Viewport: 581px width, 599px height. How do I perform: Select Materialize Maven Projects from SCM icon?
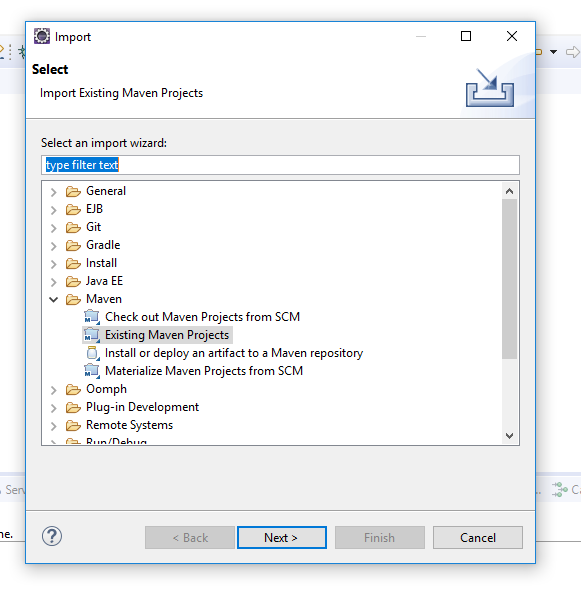click(x=92, y=371)
